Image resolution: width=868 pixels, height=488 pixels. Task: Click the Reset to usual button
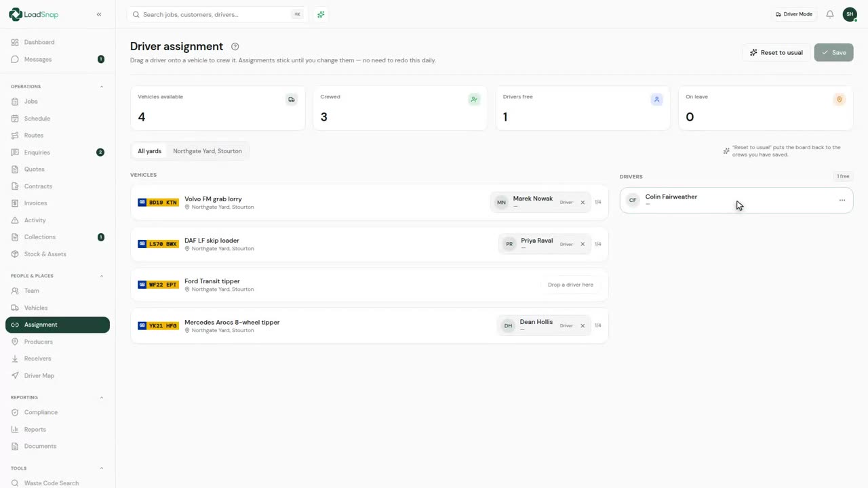[776, 52]
